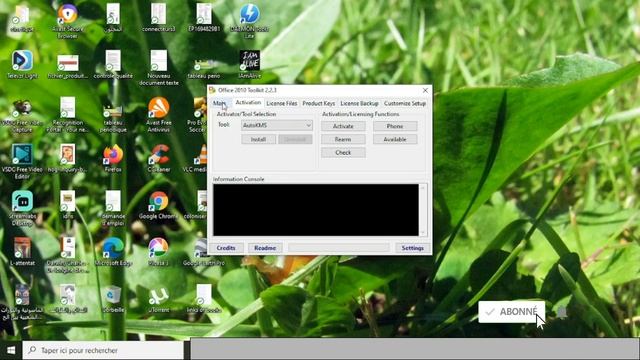Viewport: 640px width, 360px height.
Task: Select VSDC Free Video Editor icon
Action: pos(22,162)
